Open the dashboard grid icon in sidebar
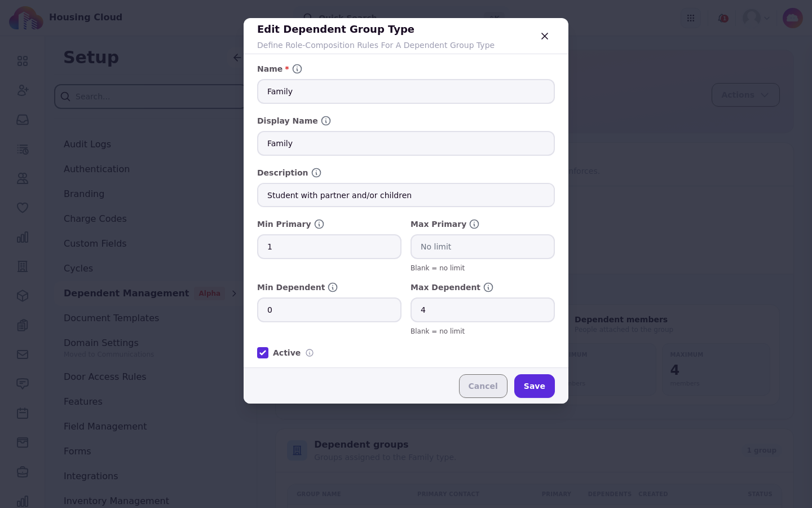Screen dimensions: 812x508 [23, 61]
